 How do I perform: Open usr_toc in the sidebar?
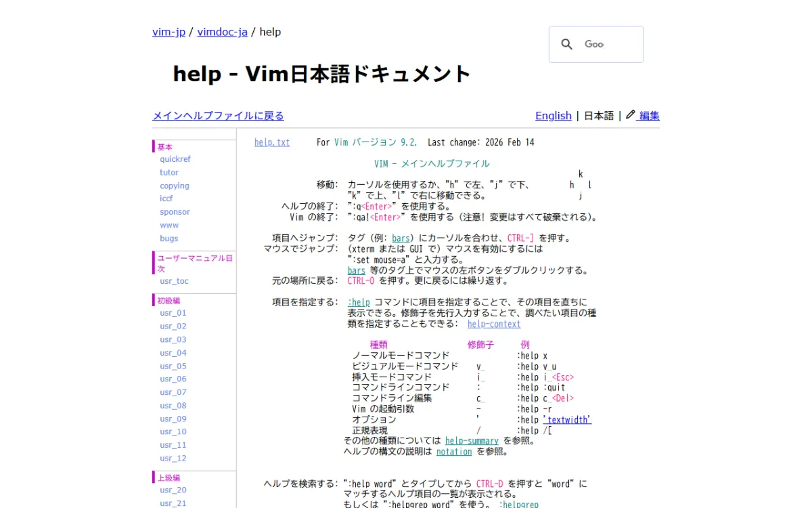point(175,281)
